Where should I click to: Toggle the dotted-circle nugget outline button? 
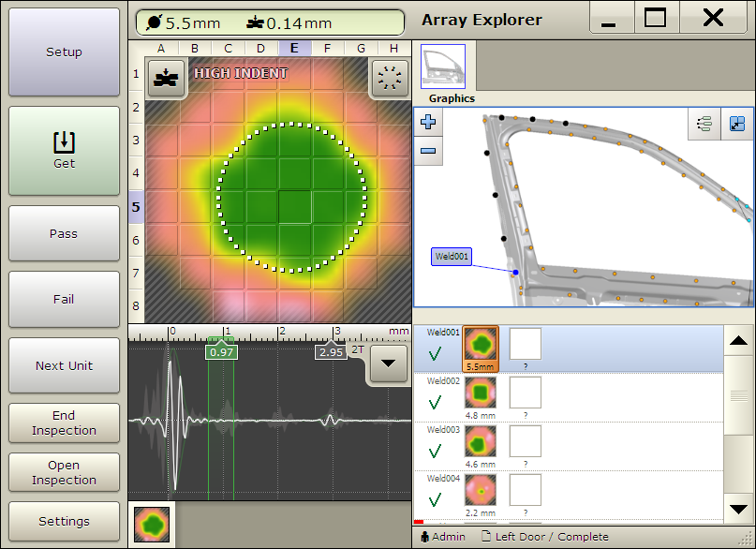click(x=389, y=80)
